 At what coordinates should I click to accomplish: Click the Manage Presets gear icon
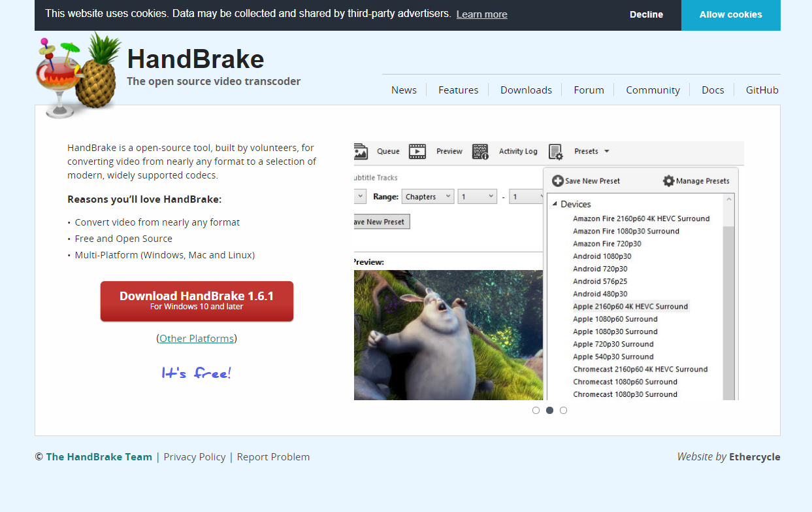tap(668, 181)
